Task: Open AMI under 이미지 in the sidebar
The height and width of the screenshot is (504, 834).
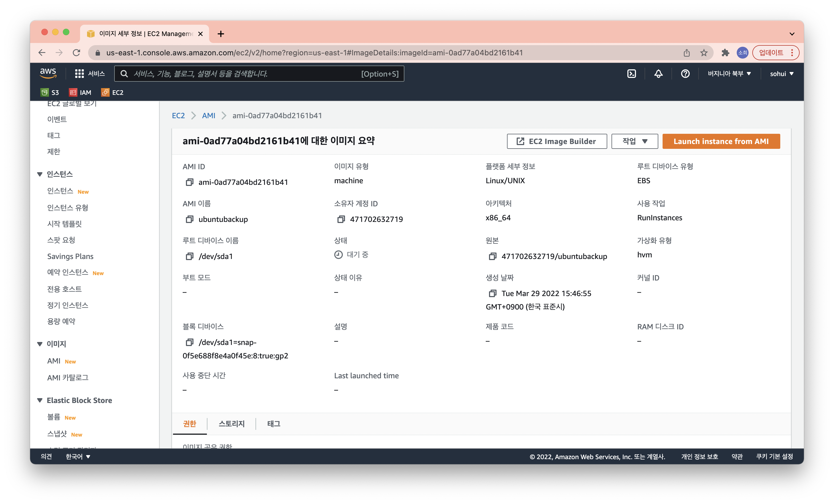Action: click(x=54, y=361)
